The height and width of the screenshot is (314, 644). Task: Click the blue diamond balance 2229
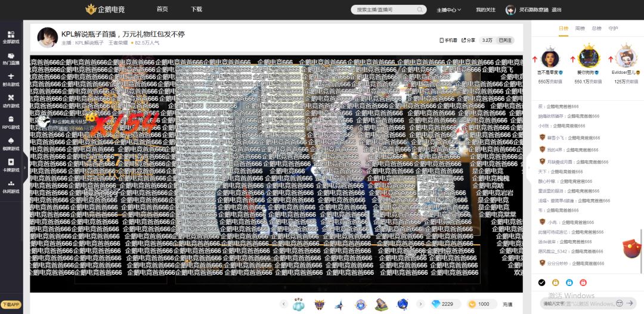(x=445, y=304)
